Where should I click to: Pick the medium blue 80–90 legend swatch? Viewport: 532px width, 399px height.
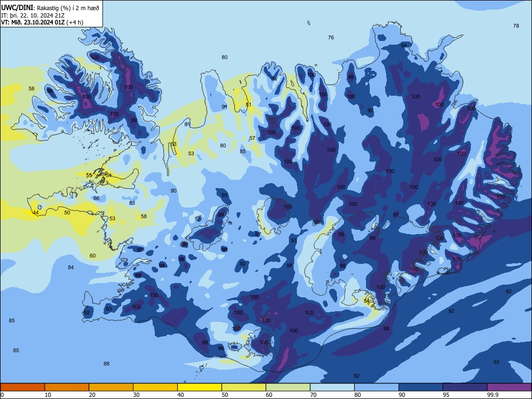click(377, 387)
